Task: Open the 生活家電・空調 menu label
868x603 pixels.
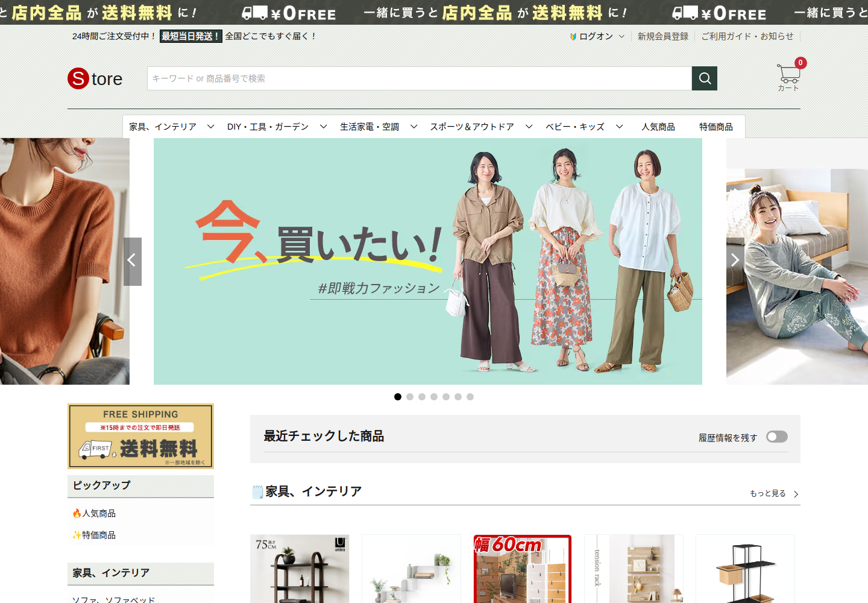Action: tap(370, 127)
